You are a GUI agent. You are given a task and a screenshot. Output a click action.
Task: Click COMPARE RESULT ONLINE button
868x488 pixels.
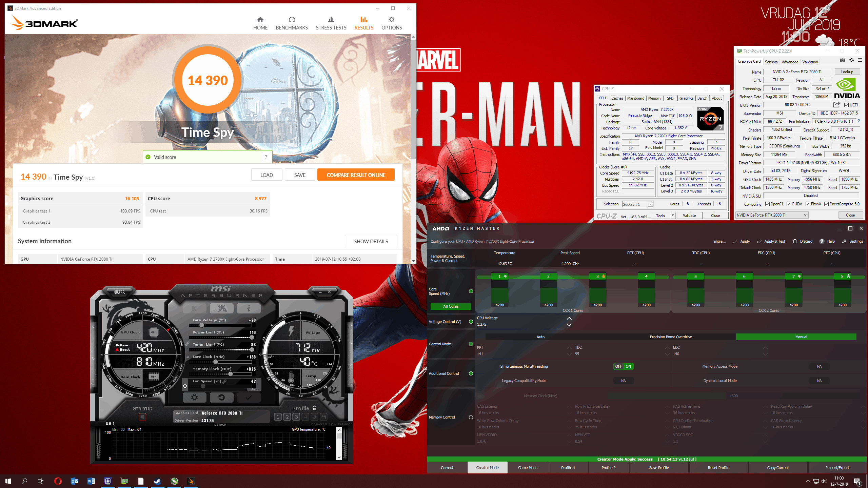coord(356,175)
